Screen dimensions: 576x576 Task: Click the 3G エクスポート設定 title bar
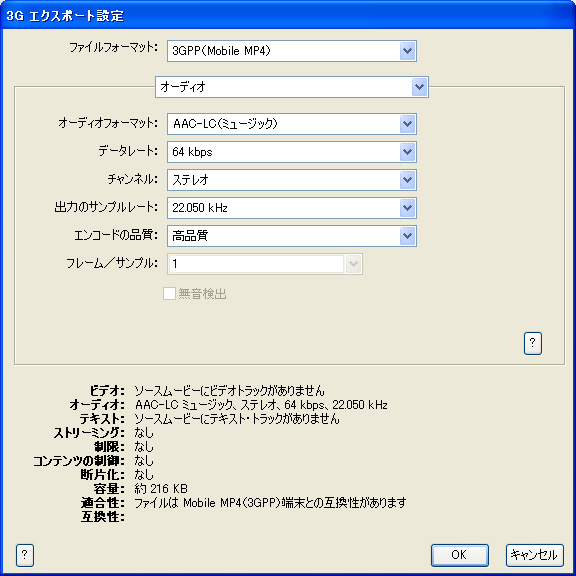[288, 15]
